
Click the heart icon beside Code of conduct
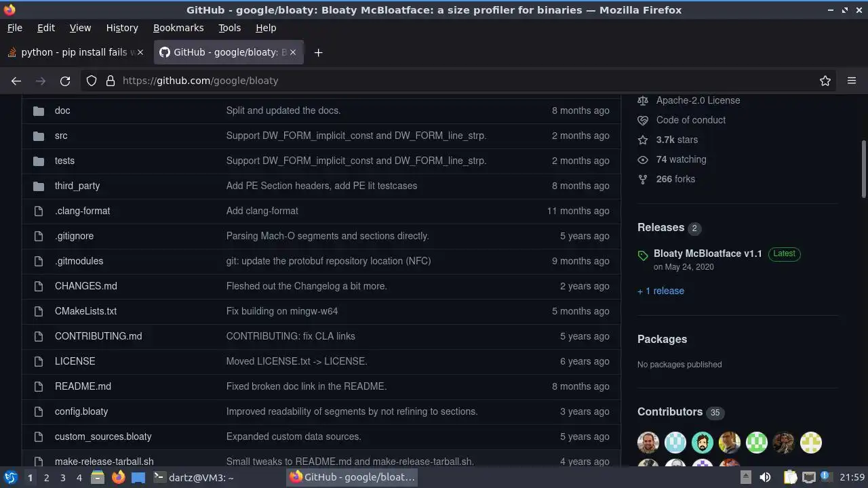click(643, 120)
